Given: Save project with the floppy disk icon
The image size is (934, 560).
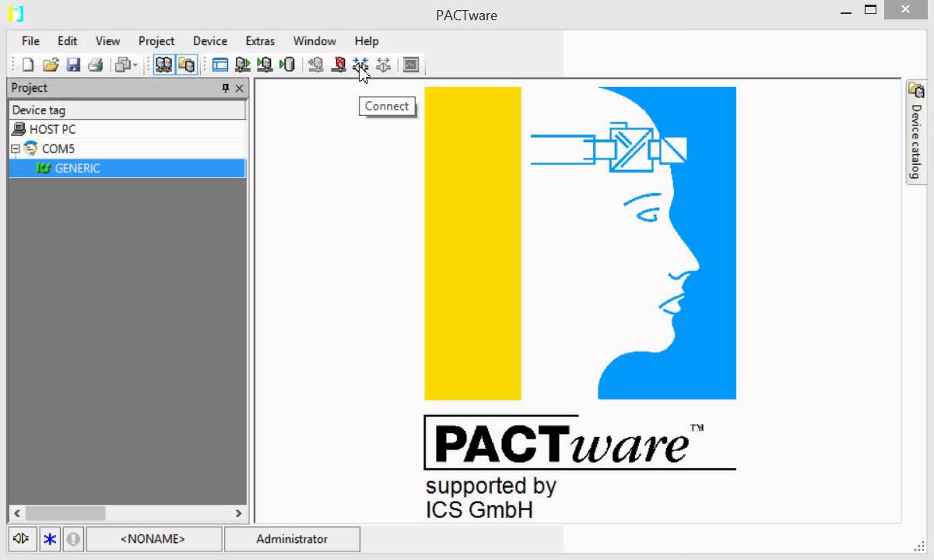Looking at the screenshot, I should (x=73, y=65).
